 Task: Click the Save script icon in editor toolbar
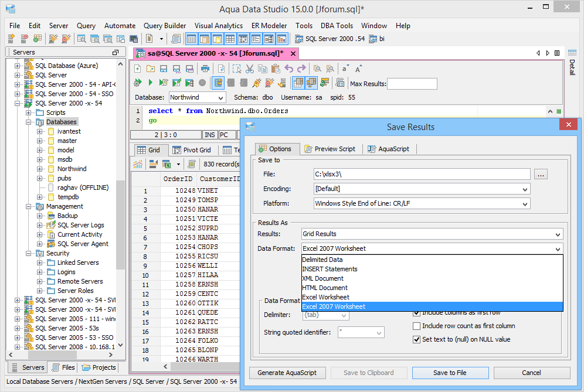pos(164,69)
